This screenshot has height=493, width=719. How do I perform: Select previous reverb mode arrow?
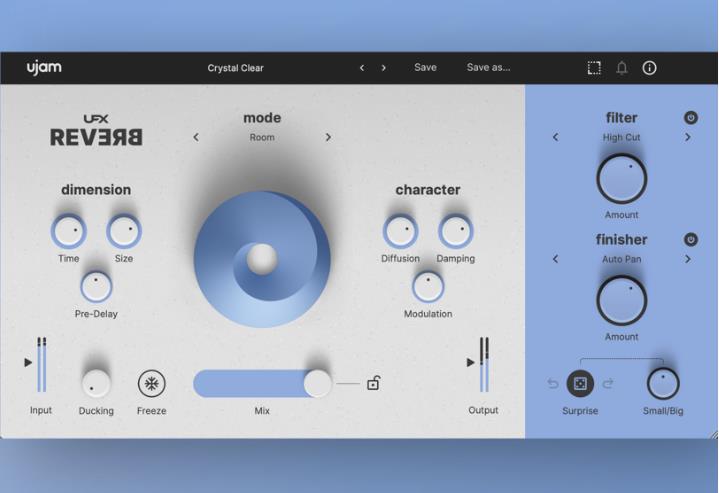pos(196,137)
